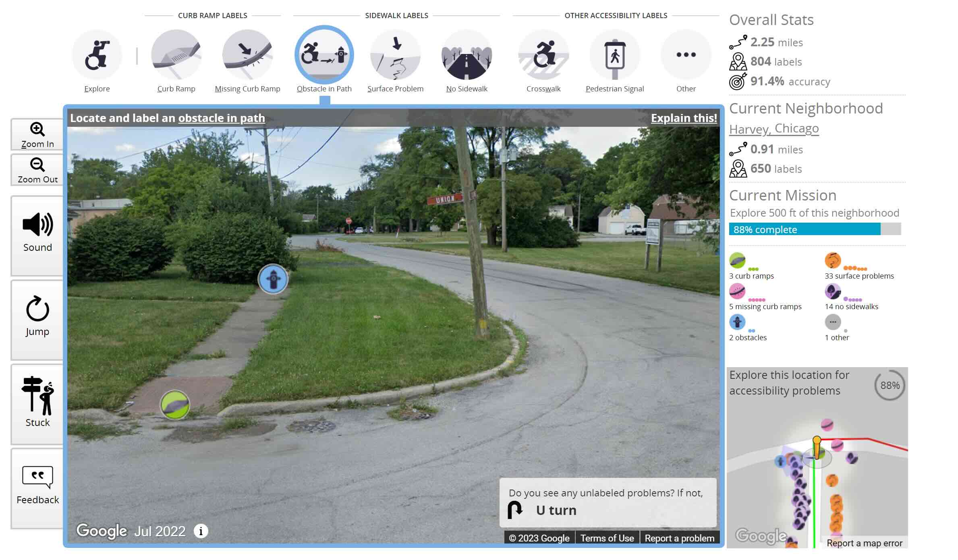
Task: Choose the No Sidewalk label tool
Action: pos(467,54)
